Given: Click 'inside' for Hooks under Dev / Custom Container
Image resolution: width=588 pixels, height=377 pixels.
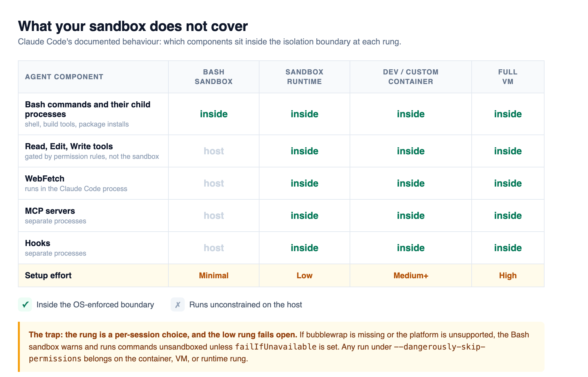Looking at the screenshot, I should (411, 248).
